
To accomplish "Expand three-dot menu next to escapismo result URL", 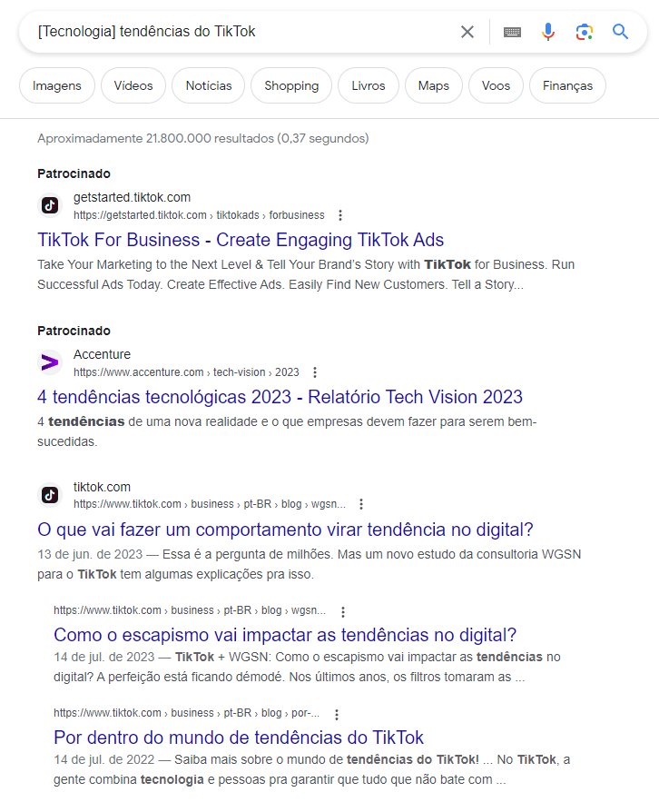I will (x=342, y=611).
